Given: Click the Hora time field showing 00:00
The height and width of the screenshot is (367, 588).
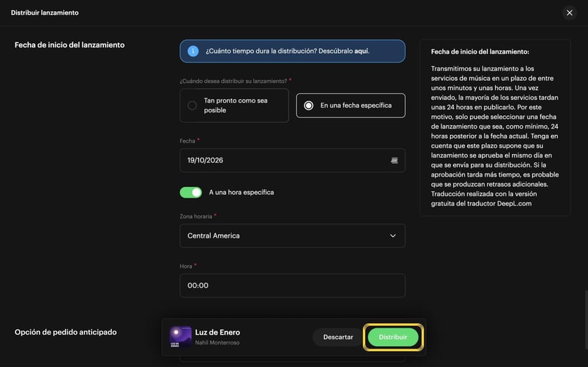Looking at the screenshot, I should point(293,285).
